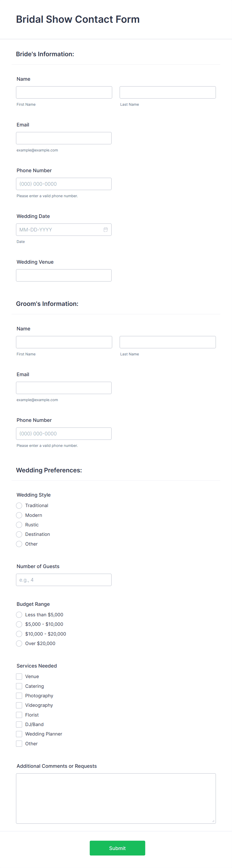Choose the Rustic wedding style option
Image resolution: width=232 pixels, height=868 pixels.
pos(19,525)
